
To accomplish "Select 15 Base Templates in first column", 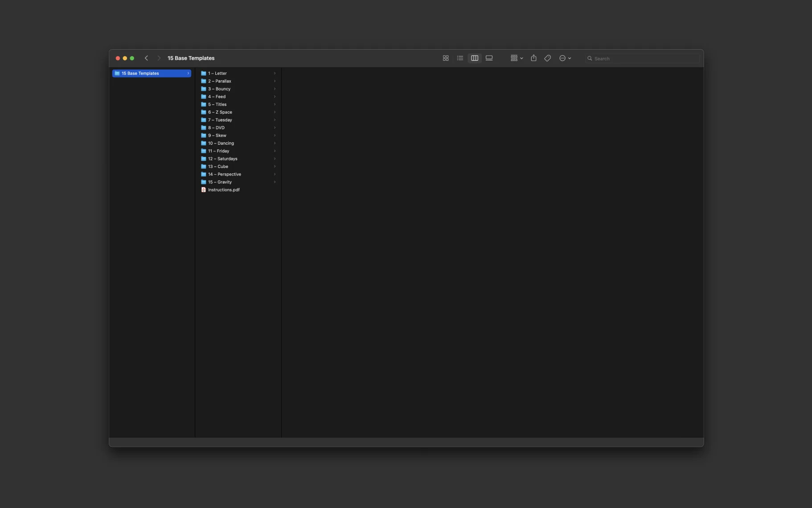I will tap(140, 74).
